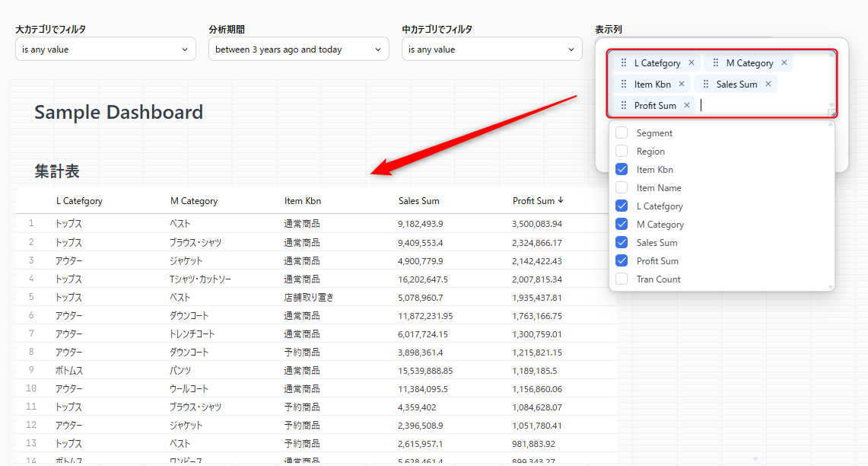
Task: Click the M Category column header
Action: point(194,201)
